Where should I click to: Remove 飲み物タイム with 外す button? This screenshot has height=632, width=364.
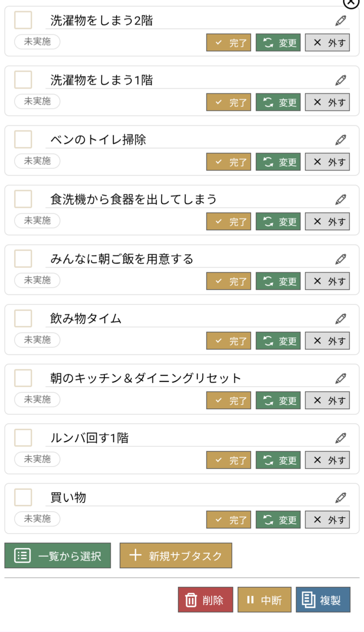coord(328,341)
